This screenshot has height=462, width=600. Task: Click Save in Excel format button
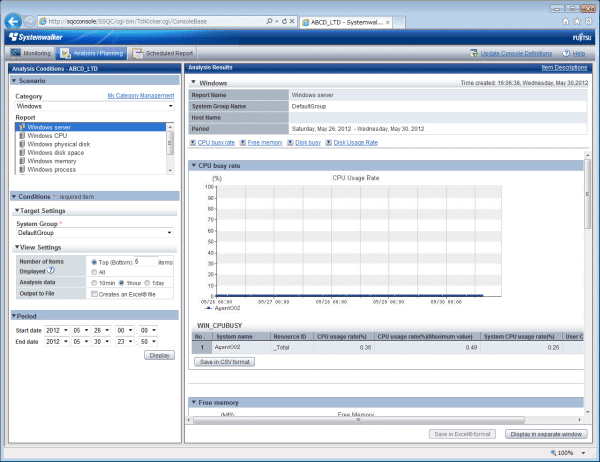462,434
